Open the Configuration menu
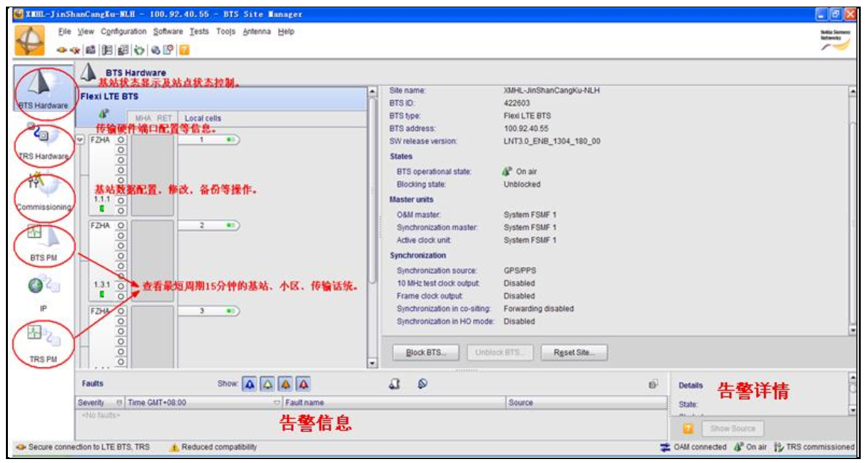The height and width of the screenshot is (463, 868). coord(124,32)
